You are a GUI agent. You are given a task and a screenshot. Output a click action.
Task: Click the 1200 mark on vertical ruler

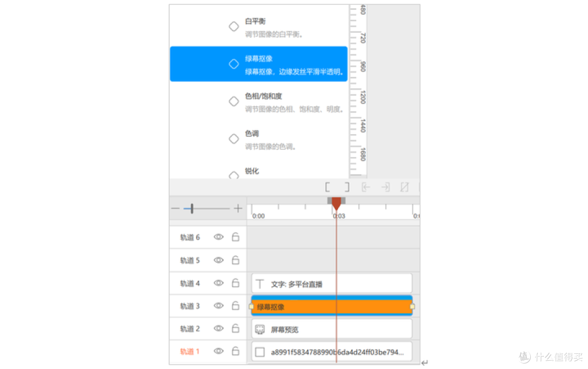(363, 97)
